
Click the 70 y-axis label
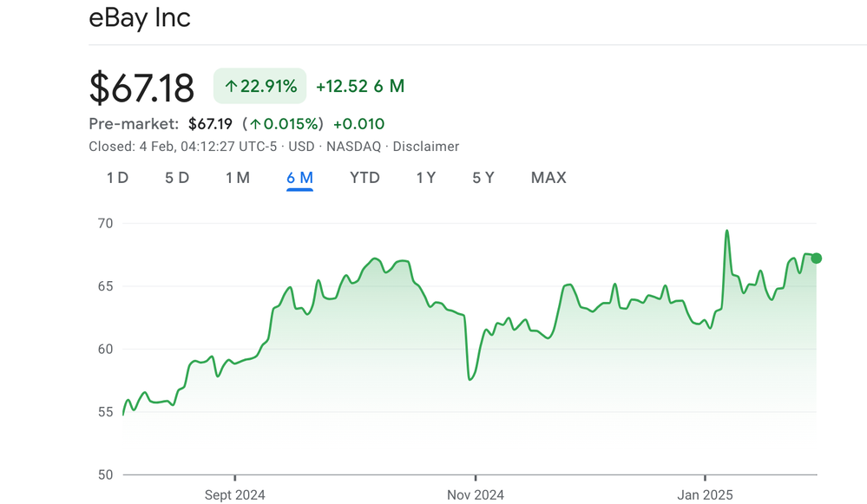[x=105, y=224]
